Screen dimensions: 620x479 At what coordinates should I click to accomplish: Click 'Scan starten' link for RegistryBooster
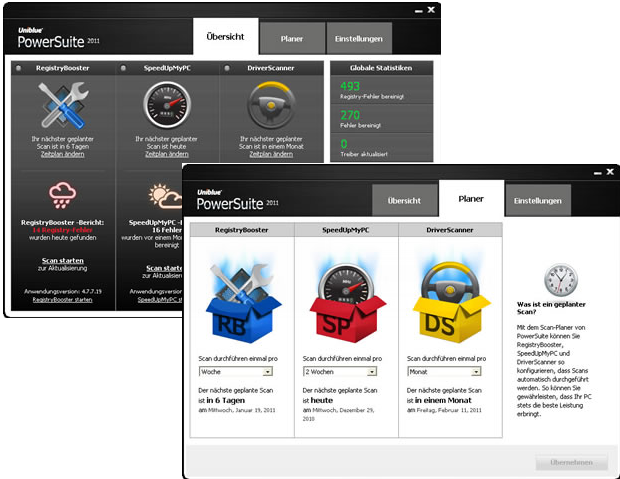[63, 260]
